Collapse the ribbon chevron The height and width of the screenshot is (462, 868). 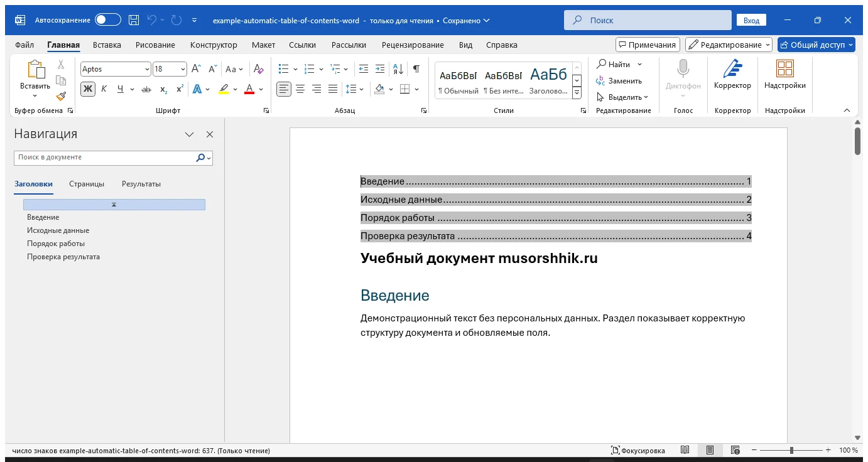coord(847,110)
